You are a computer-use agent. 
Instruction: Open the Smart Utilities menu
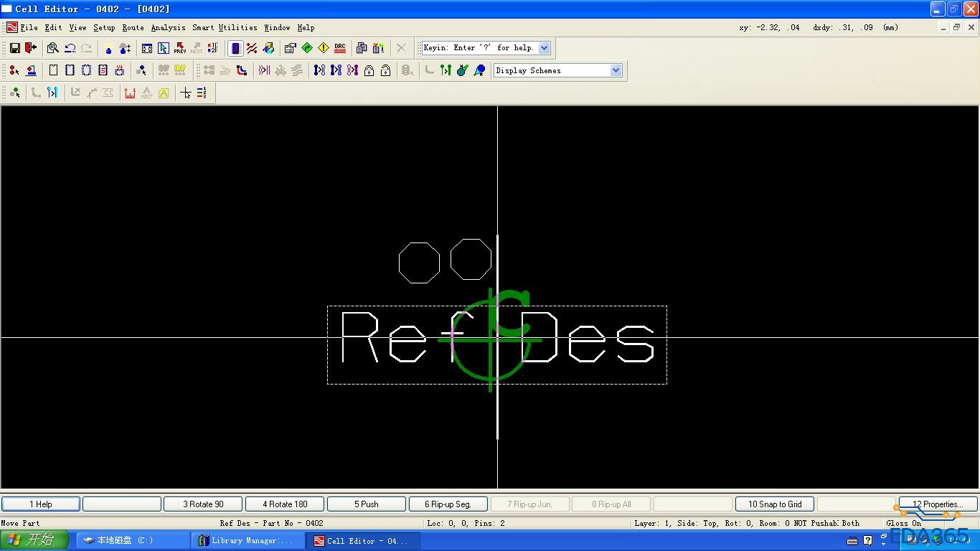tap(225, 28)
